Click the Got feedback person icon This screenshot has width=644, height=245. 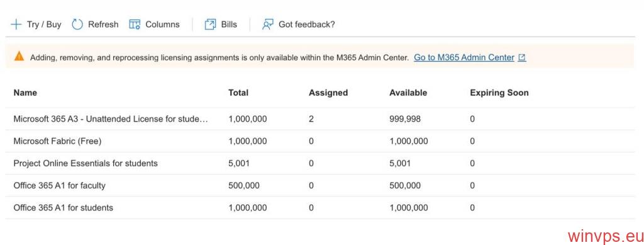[268, 25]
